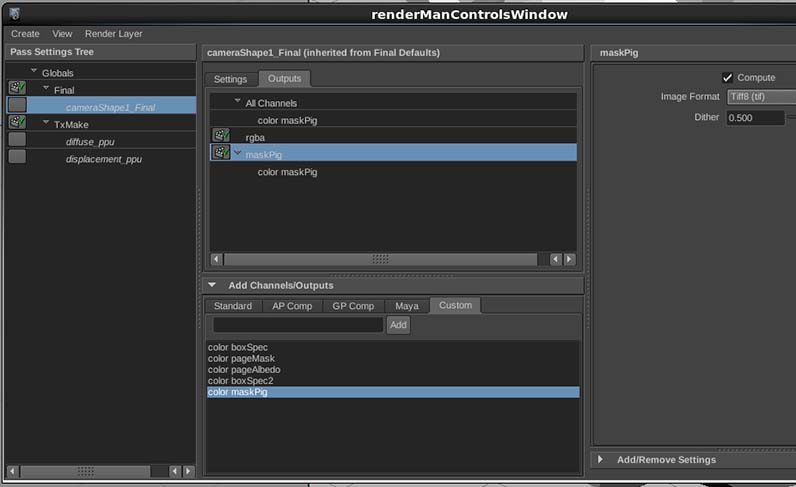Click outputs list rightmost scroll arrow
This screenshot has height=487, width=796.
[570, 259]
